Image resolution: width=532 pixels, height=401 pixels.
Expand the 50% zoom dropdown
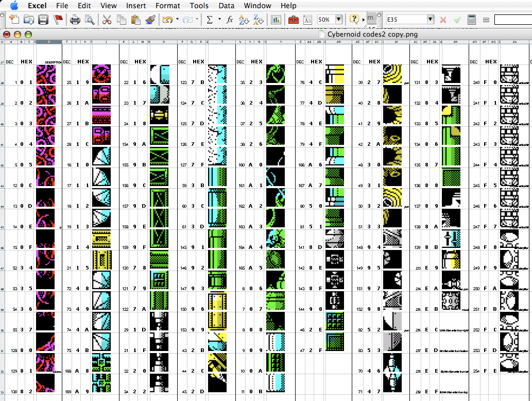click(x=338, y=20)
